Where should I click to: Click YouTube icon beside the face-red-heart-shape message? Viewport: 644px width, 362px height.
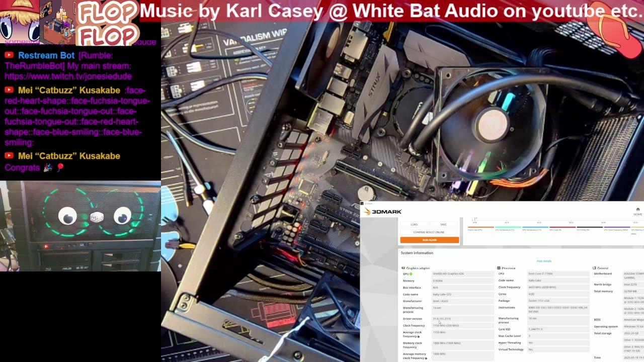coord(9,90)
